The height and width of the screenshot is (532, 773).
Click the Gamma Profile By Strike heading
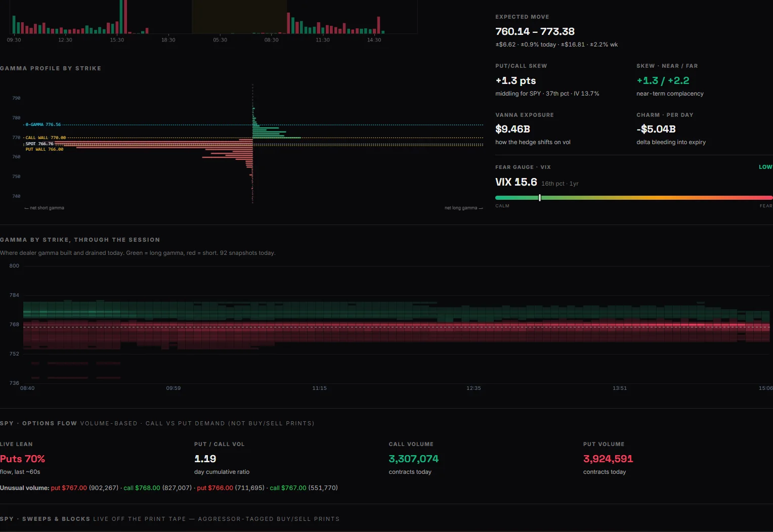(x=51, y=68)
